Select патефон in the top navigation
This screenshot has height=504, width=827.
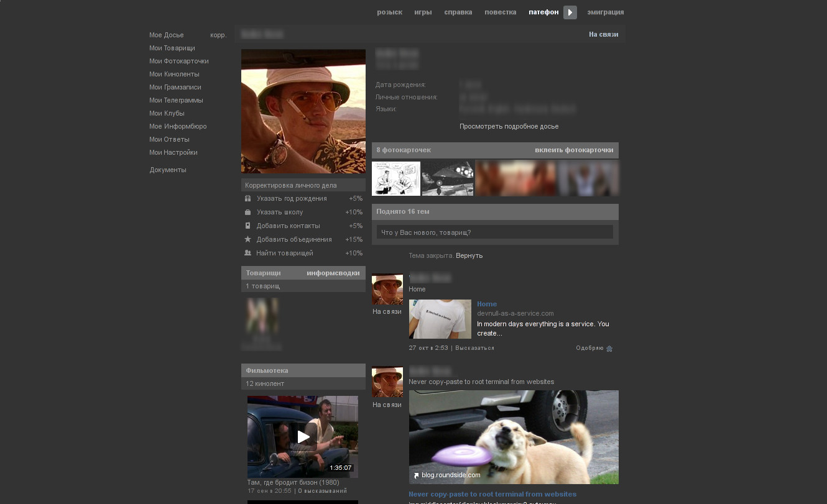coord(543,12)
